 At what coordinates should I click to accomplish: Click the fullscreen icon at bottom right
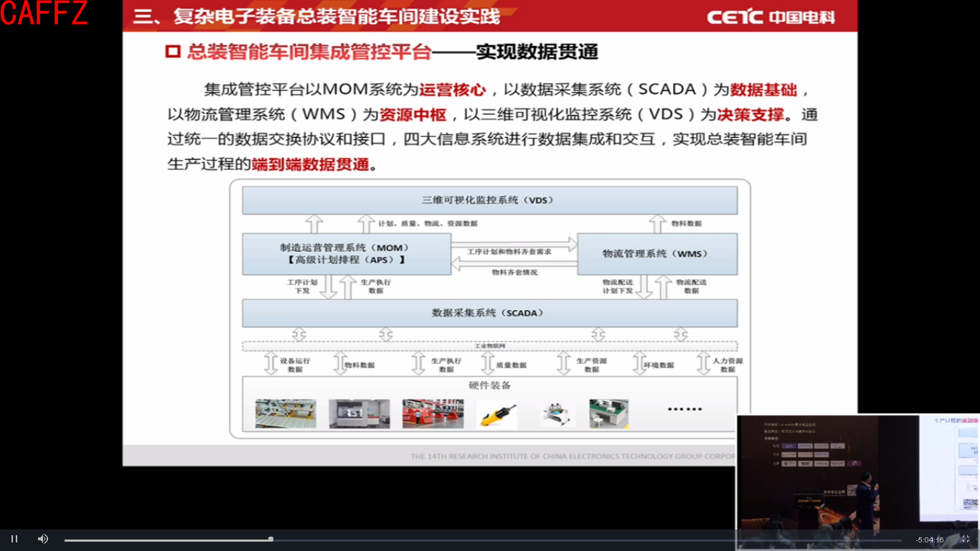pos(965,538)
